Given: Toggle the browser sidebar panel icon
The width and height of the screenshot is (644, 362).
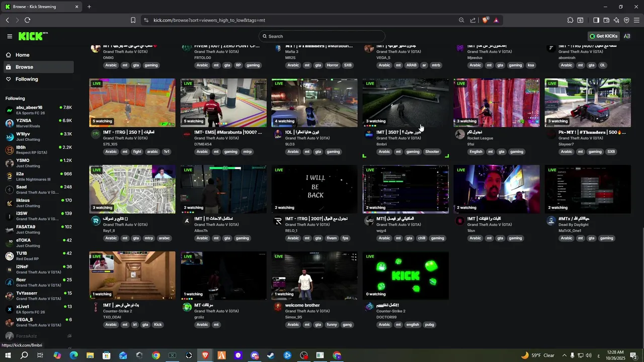Looking at the screenshot, I should 596,20.
